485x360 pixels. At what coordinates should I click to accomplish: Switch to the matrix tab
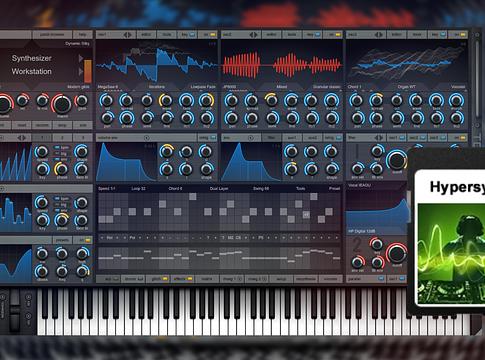pos(207,279)
